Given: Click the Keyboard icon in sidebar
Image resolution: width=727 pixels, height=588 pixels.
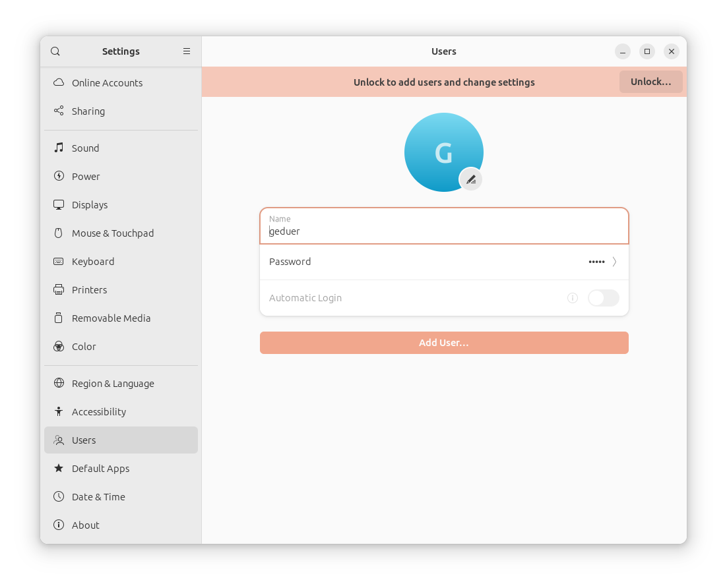Looking at the screenshot, I should (x=59, y=261).
